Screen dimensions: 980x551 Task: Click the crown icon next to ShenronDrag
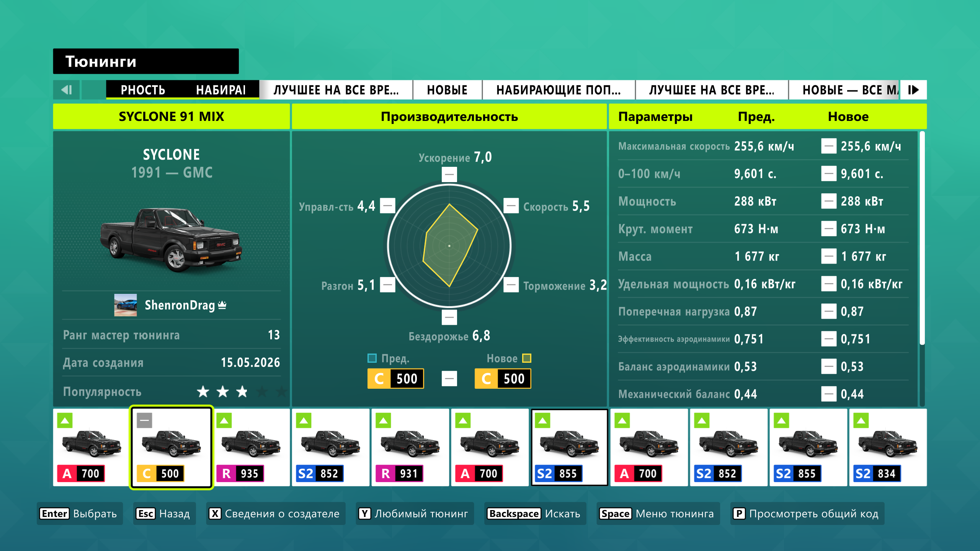coord(222,305)
